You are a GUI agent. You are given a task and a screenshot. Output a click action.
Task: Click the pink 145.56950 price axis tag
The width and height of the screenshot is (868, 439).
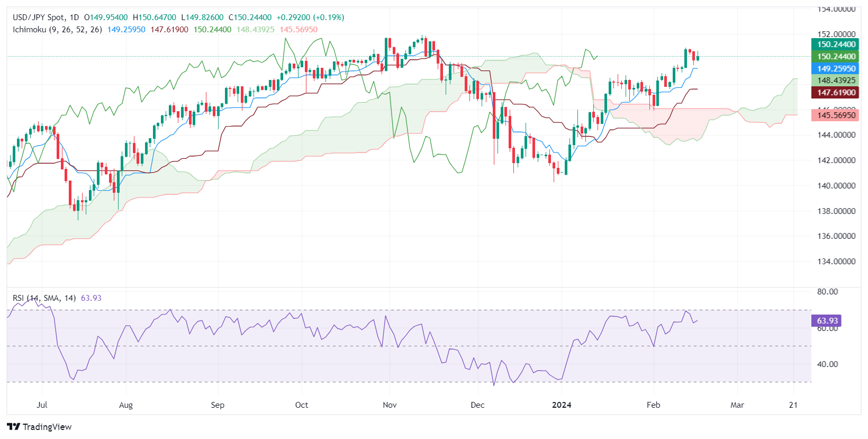[x=836, y=115]
